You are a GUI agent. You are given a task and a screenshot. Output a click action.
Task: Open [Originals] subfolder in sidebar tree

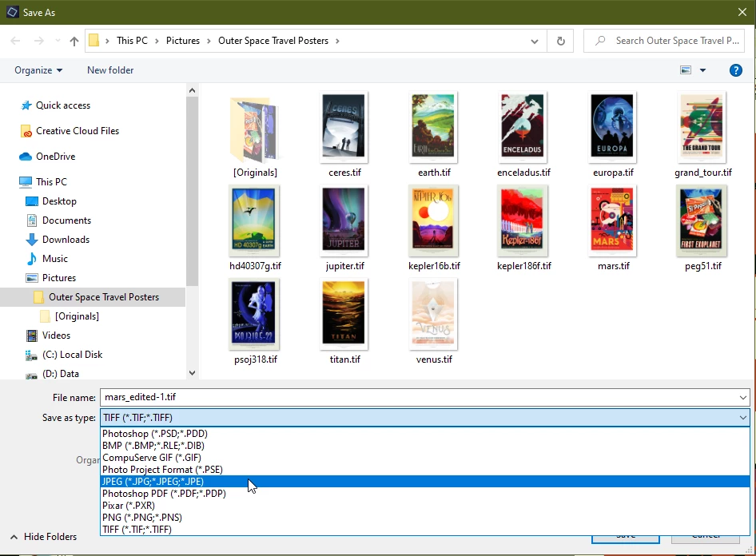pos(77,316)
